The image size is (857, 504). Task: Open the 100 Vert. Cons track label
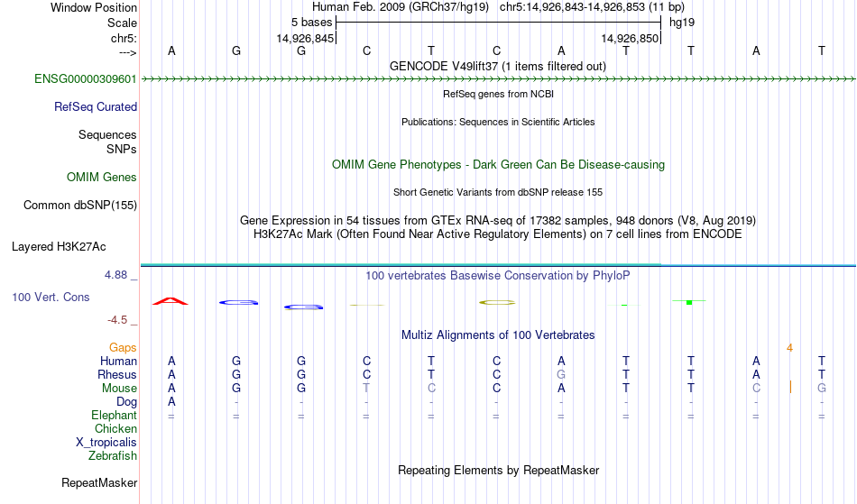pos(51,297)
